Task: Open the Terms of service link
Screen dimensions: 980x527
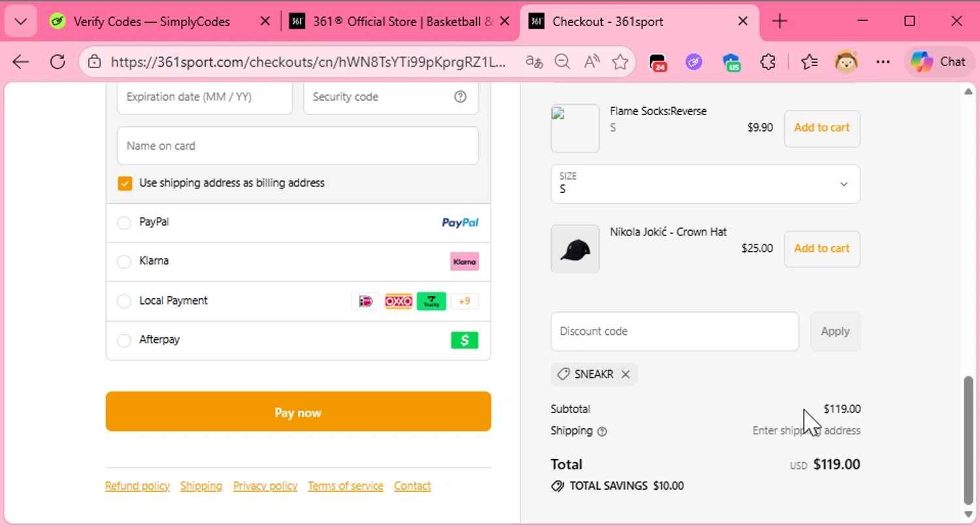Action: 346,486
